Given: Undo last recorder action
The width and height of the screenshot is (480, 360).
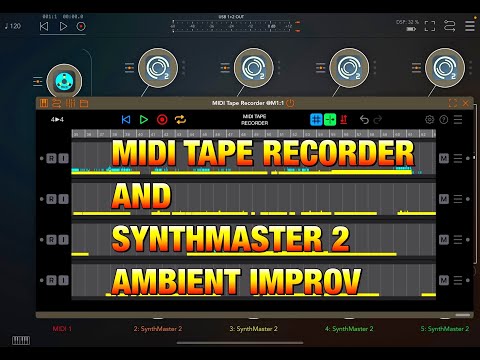Looking at the screenshot, I should coord(364,120).
